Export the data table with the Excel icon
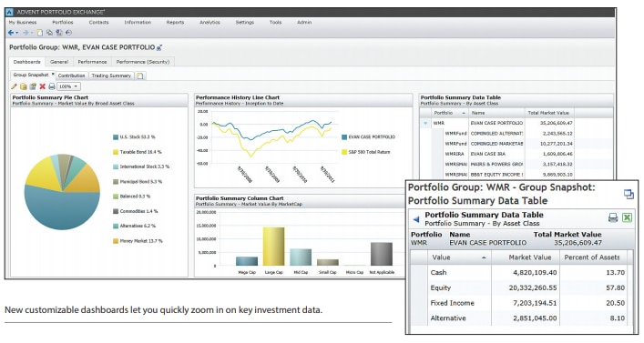This screenshot has height=343, width=644. pyautogui.click(x=627, y=217)
